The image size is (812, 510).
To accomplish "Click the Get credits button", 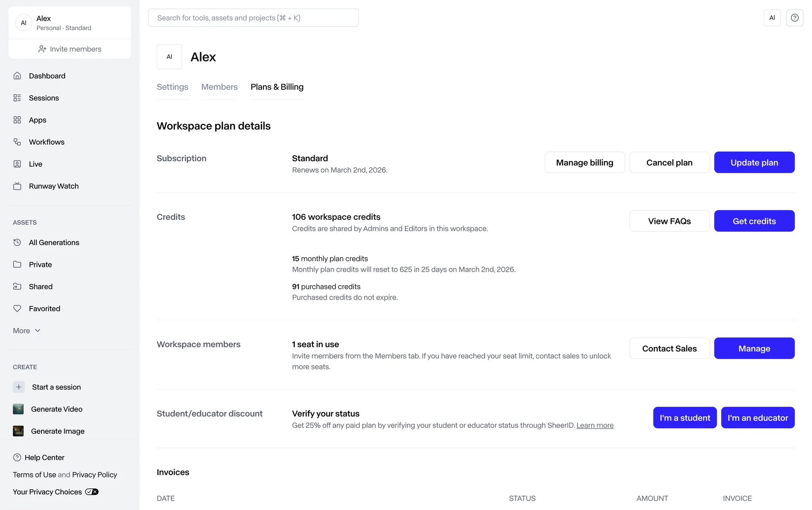I will [754, 221].
